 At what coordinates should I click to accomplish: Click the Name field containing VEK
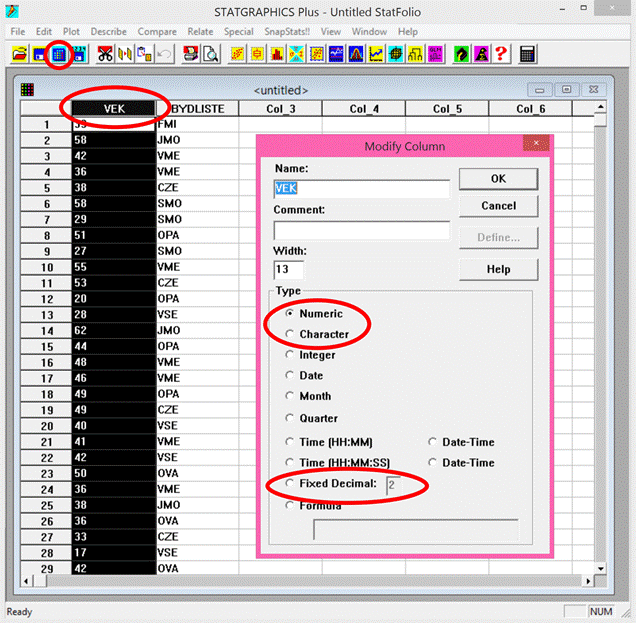(x=362, y=189)
